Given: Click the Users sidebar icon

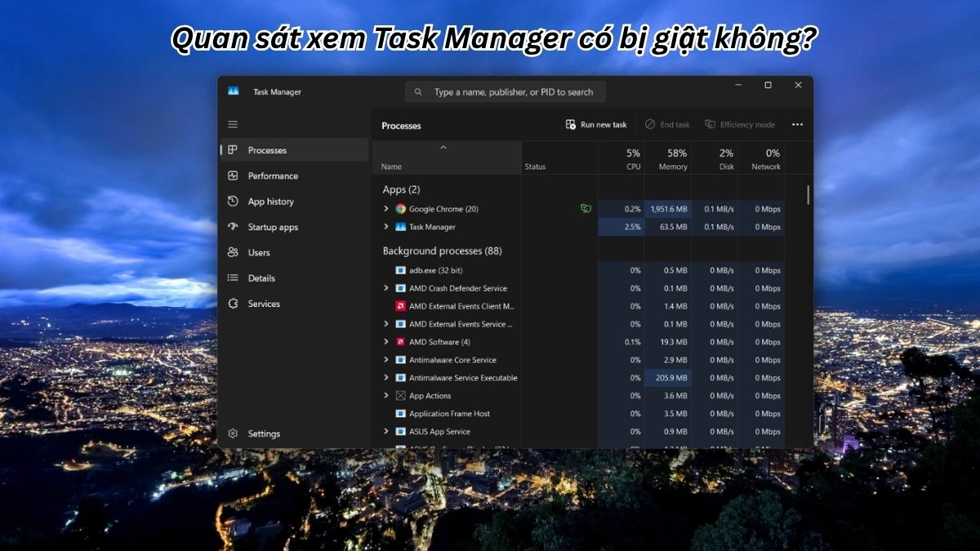Looking at the screenshot, I should click(233, 252).
